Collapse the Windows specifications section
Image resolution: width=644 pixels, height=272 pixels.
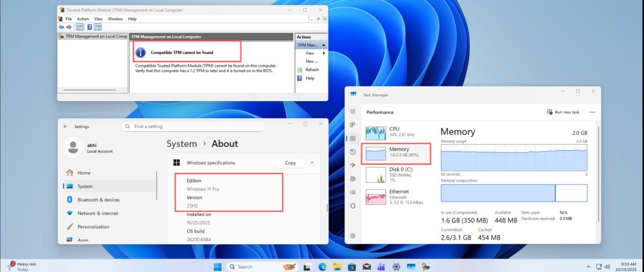click(312, 162)
